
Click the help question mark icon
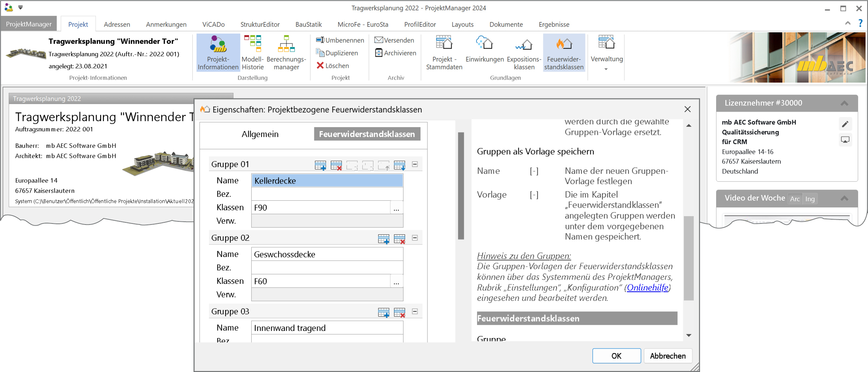tap(861, 23)
